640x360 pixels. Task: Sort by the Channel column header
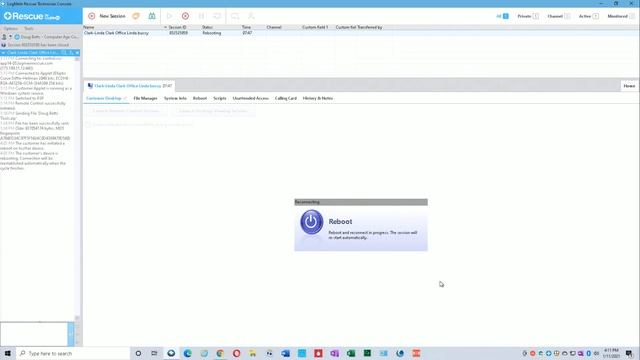tap(274, 27)
